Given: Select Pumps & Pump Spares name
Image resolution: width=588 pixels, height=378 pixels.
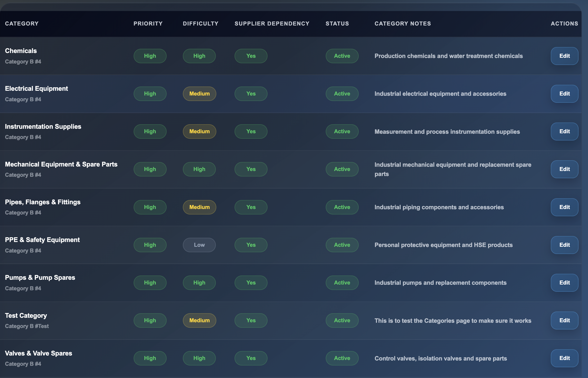Looking at the screenshot, I should point(40,277).
